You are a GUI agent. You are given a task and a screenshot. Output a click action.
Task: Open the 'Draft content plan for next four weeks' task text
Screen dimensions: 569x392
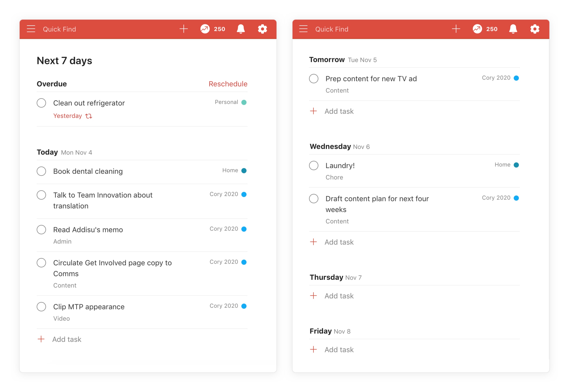pyautogui.click(x=377, y=204)
